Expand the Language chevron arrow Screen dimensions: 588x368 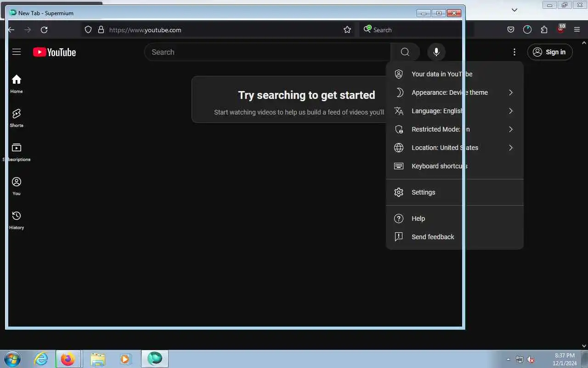510,111
